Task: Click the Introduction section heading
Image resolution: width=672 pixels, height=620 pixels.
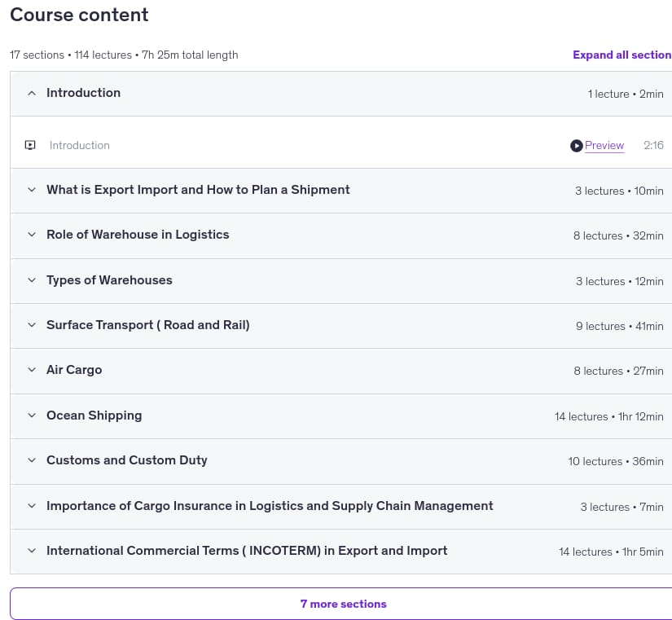Action: [x=84, y=93]
